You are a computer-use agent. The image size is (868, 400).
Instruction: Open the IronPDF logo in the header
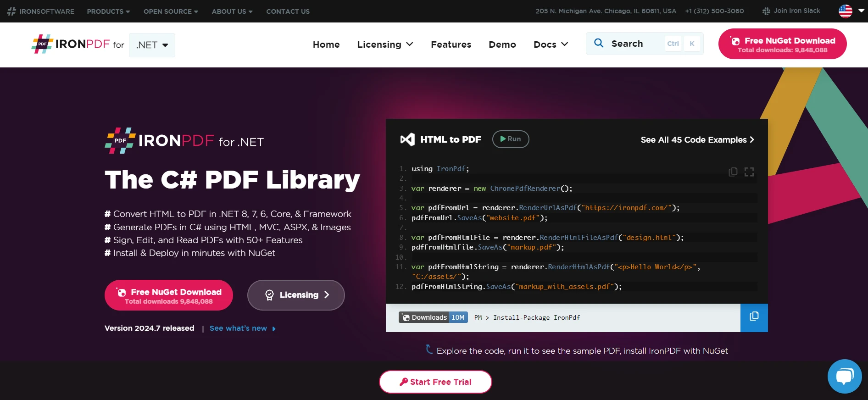click(x=78, y=44)
